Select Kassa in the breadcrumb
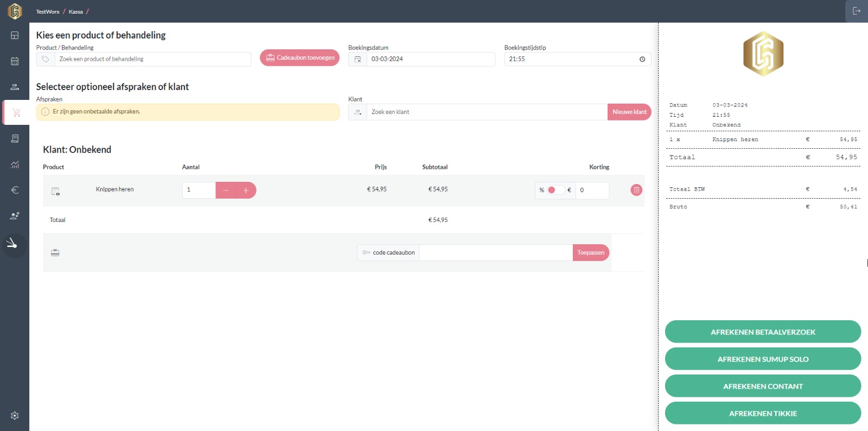 point(76,11)
